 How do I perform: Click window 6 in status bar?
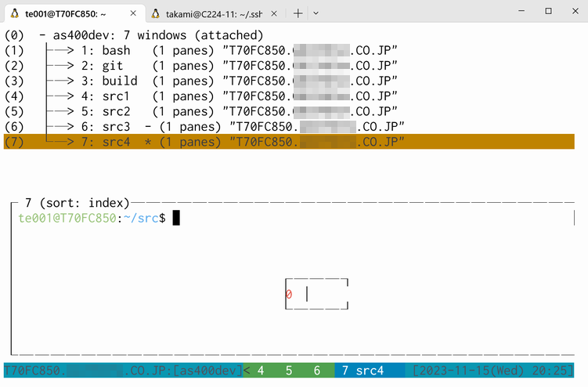[317, 371]
